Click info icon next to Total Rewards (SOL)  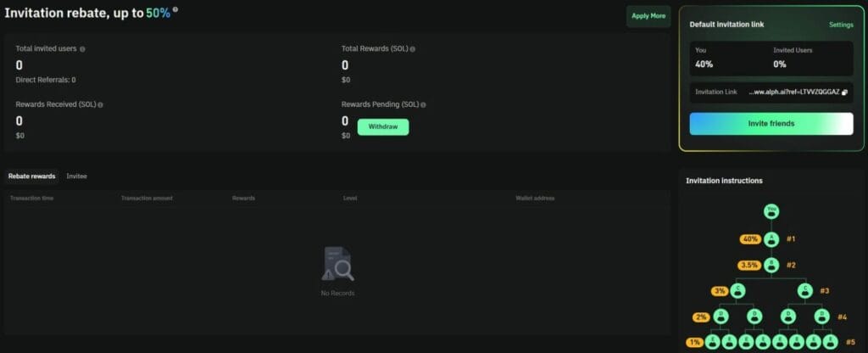click(413, 48)
